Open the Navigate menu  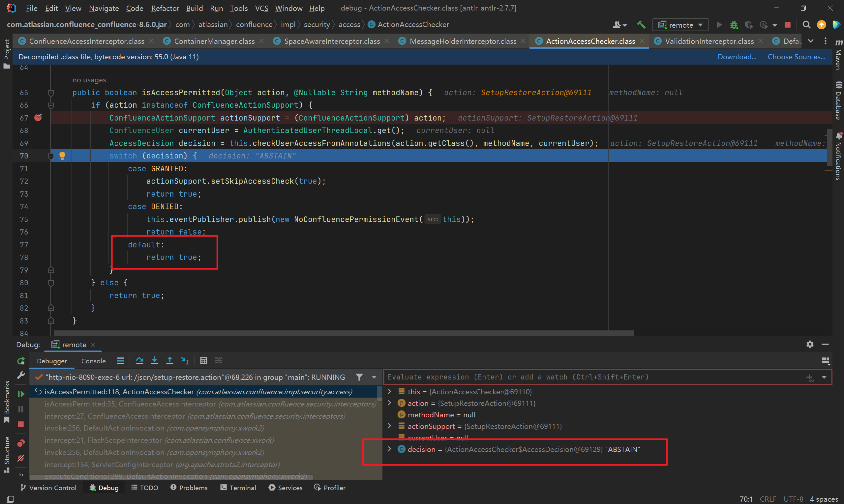(x=104, y=8)
